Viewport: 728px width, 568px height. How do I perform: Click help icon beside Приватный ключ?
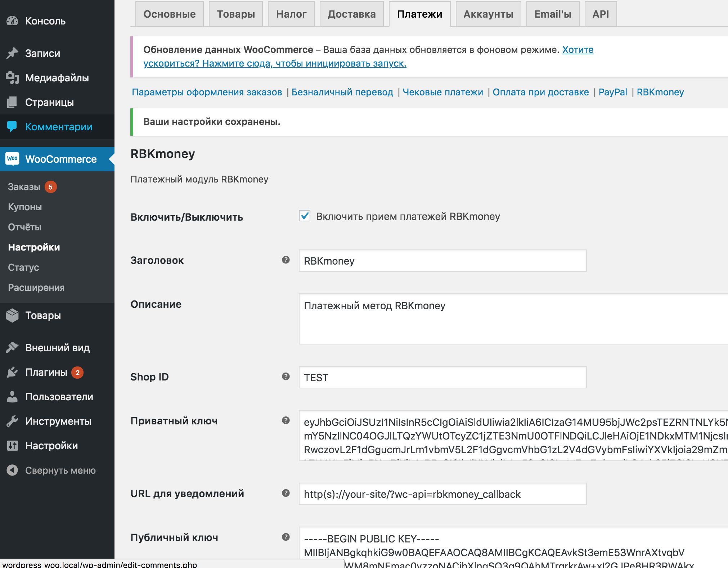(286, 420)
